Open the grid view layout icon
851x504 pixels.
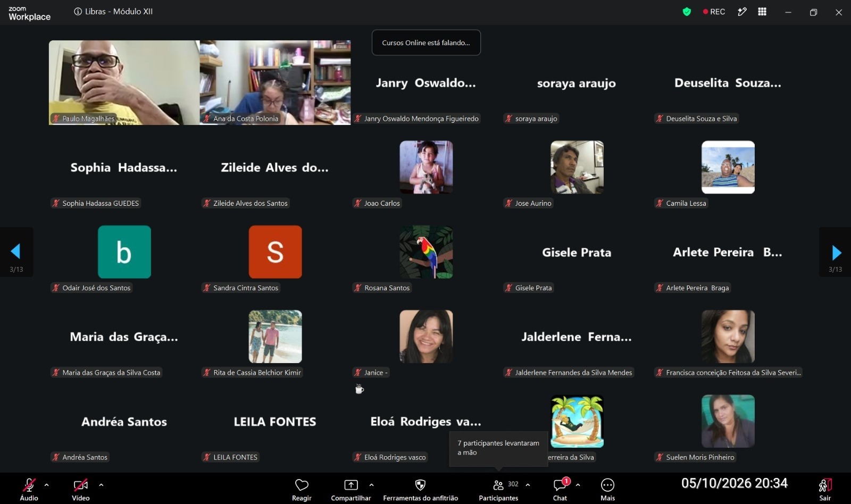pyautogui.click(x=762, y=12)
